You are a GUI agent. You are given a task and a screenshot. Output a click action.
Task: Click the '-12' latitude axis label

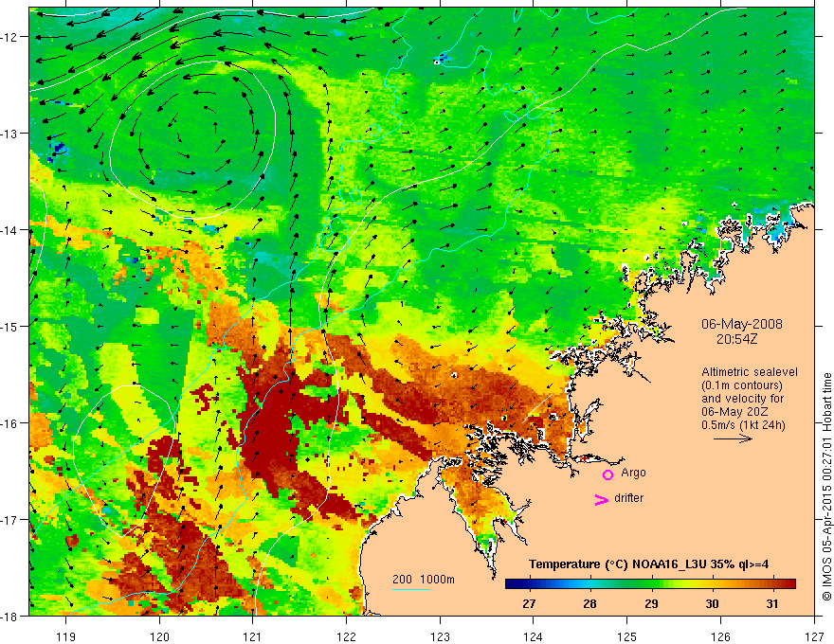pos(9,37)
